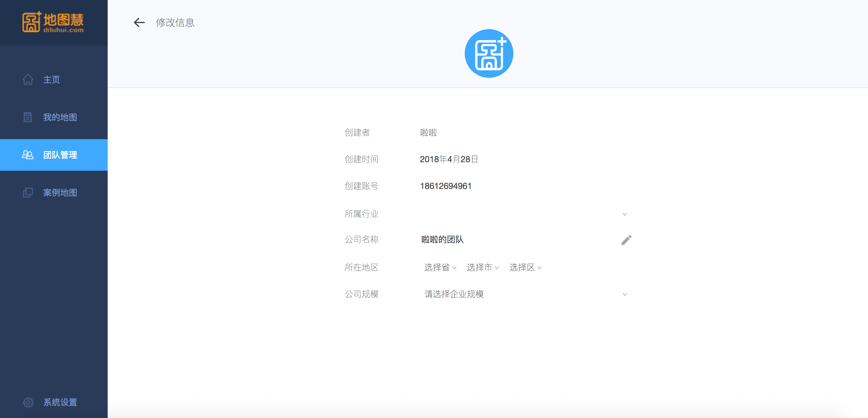Click the Dituhui logo in sidebar

(x=53, y=22)
